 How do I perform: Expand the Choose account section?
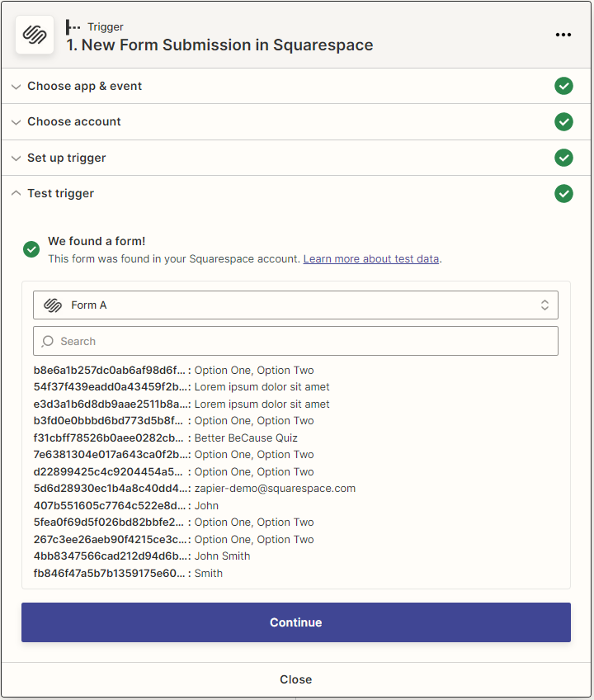296,122
